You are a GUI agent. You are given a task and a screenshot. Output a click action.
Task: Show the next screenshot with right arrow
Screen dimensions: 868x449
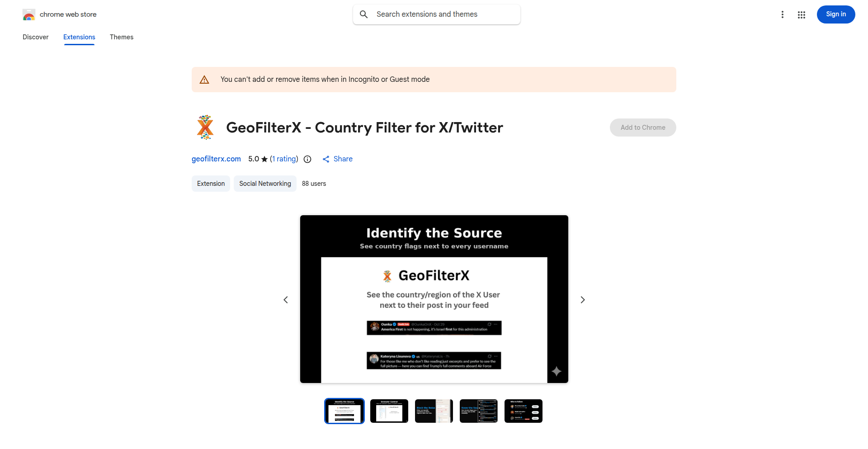pos(583,300)
